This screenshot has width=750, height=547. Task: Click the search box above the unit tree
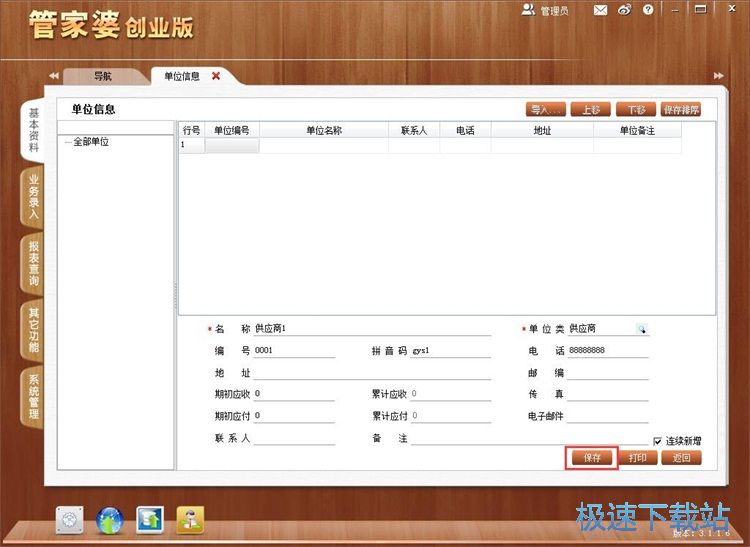[115, 128]
